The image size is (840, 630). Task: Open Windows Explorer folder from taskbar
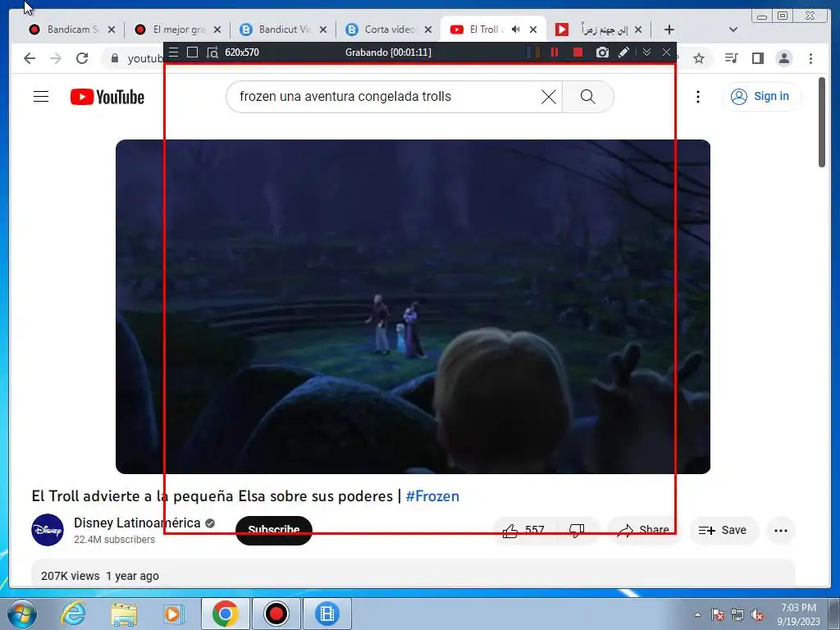point(124,614)
